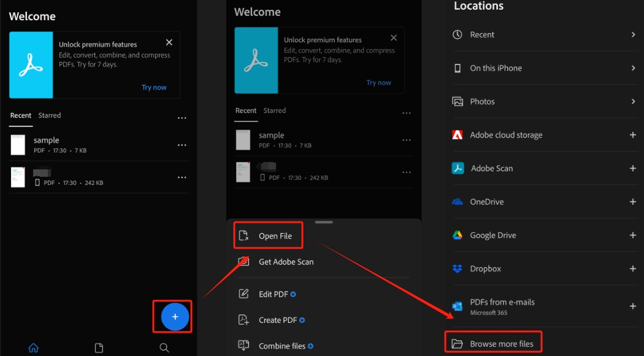Screen dimensions: 644x356
Task: Tap the blue plus floating action button
Action: point(175,317)
